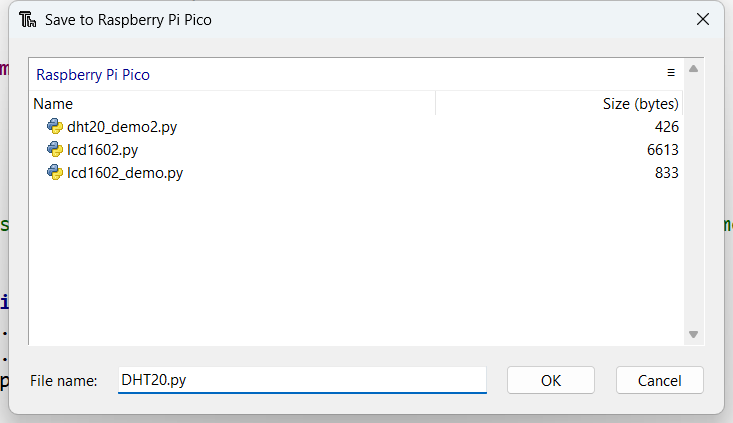
Task: Click the 6613 size value for lcd1602.py
Action: (x=662, y=150)
